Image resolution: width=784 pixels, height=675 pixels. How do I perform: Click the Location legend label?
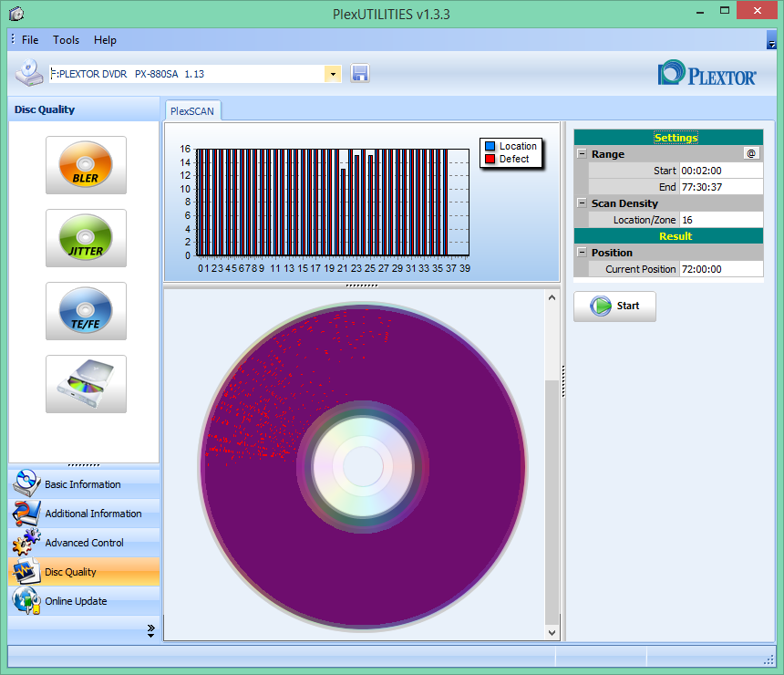pos(518,146)
